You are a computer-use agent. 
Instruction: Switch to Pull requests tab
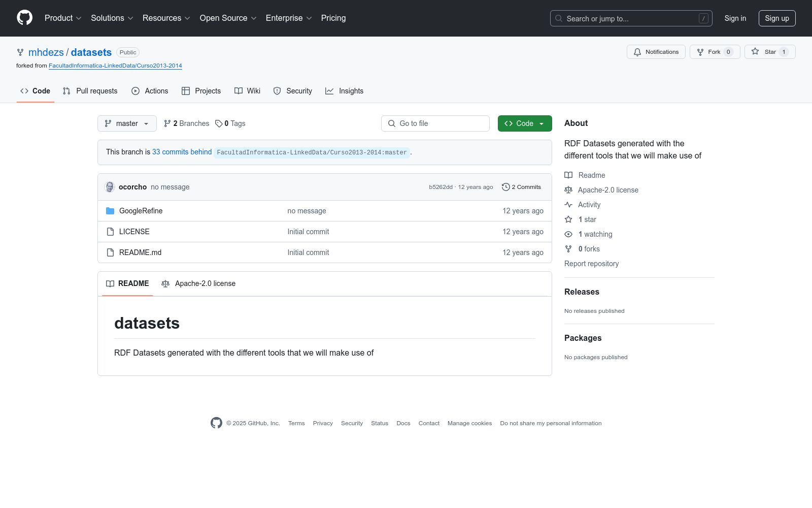coord(90,91)
